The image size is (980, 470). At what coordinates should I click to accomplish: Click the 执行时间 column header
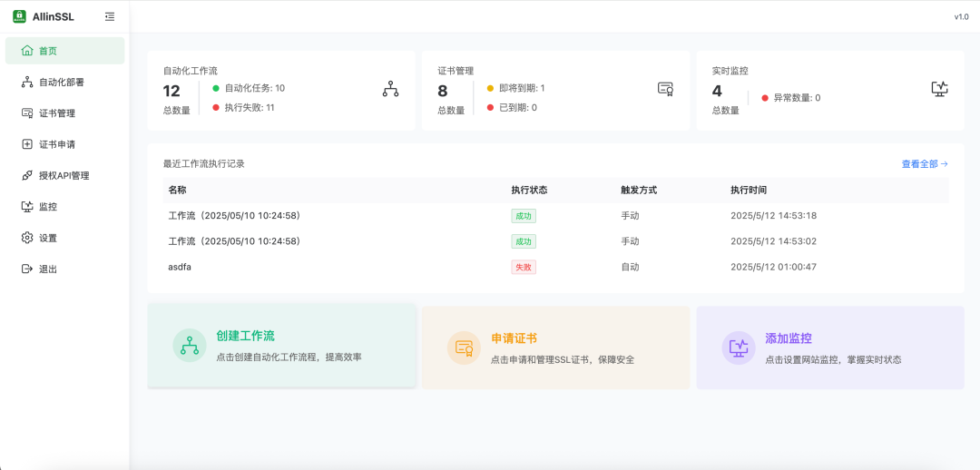pos(749,190)
